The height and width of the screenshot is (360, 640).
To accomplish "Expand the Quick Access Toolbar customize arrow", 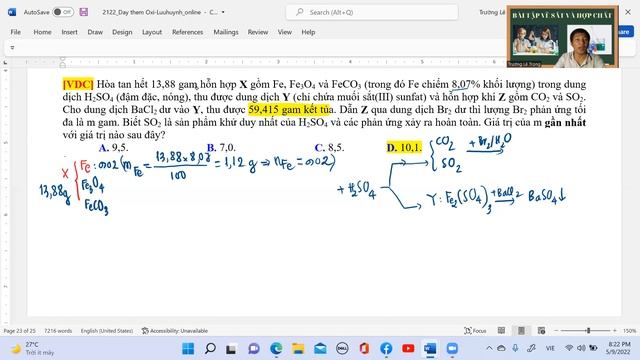I will click(12, 48).
